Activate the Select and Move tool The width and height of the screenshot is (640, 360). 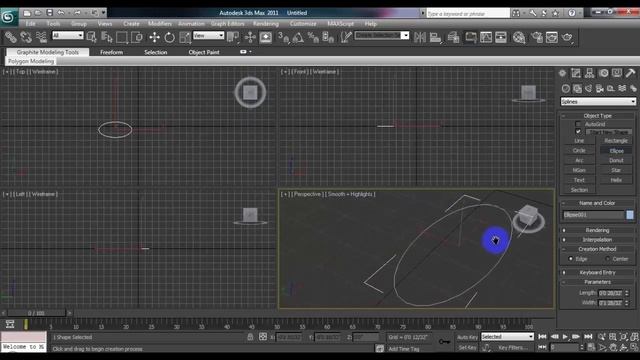(x=154, y=38)
